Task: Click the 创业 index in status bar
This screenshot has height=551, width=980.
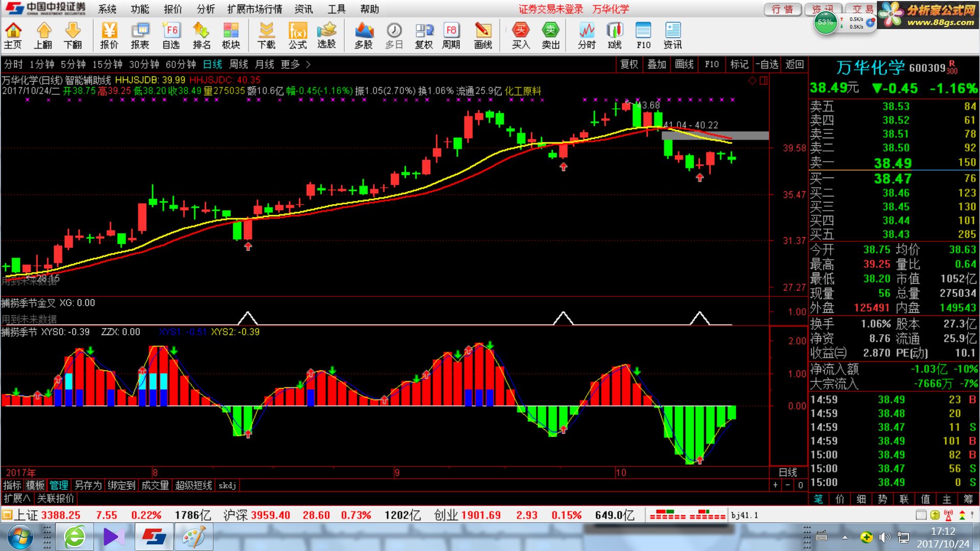Action: (x=446, y=515)
